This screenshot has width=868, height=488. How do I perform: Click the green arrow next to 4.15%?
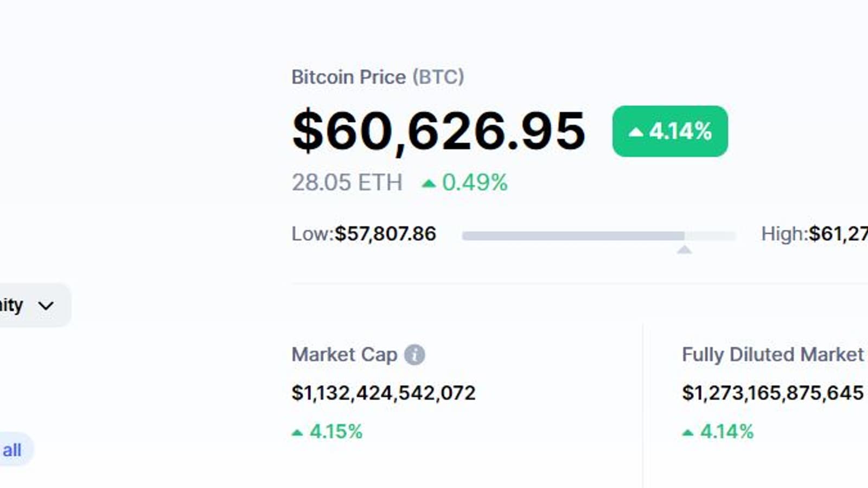pyautogui.click(x=297, y=433)
